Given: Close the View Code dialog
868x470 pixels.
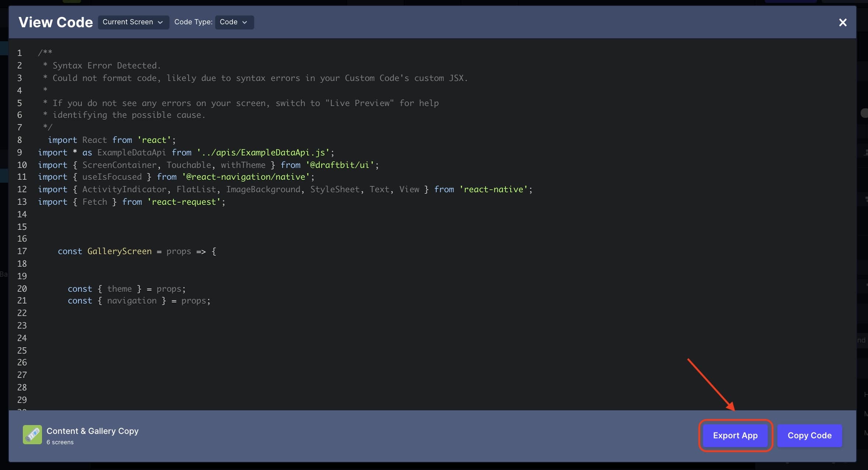Looking at the screenshot, I should tap(842, 22).
